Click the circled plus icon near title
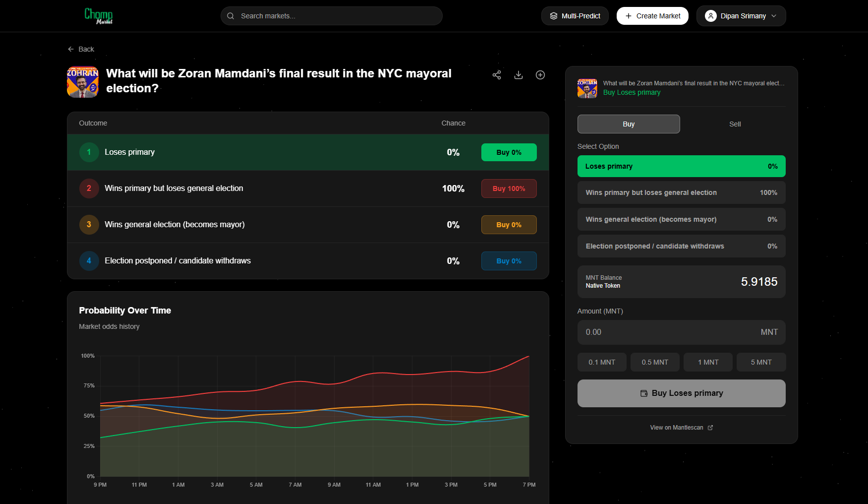Viewport: 868px width, 504px height. (540, 75)
